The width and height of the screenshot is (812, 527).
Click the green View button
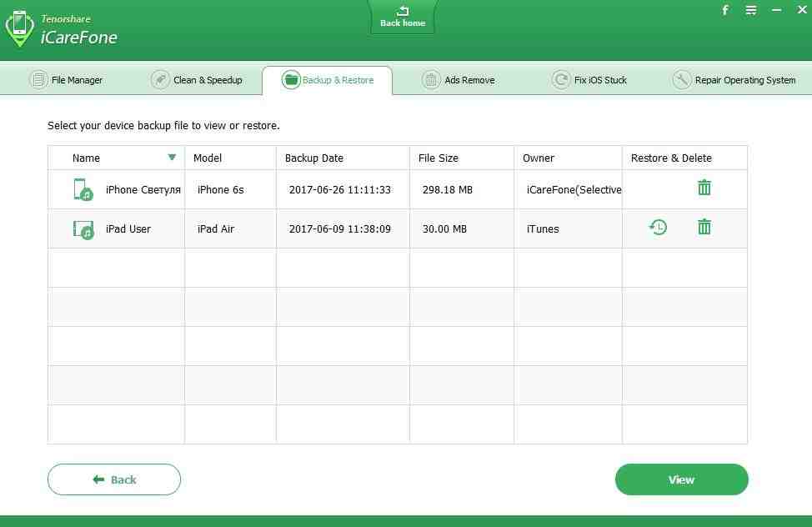coord(681,479)
